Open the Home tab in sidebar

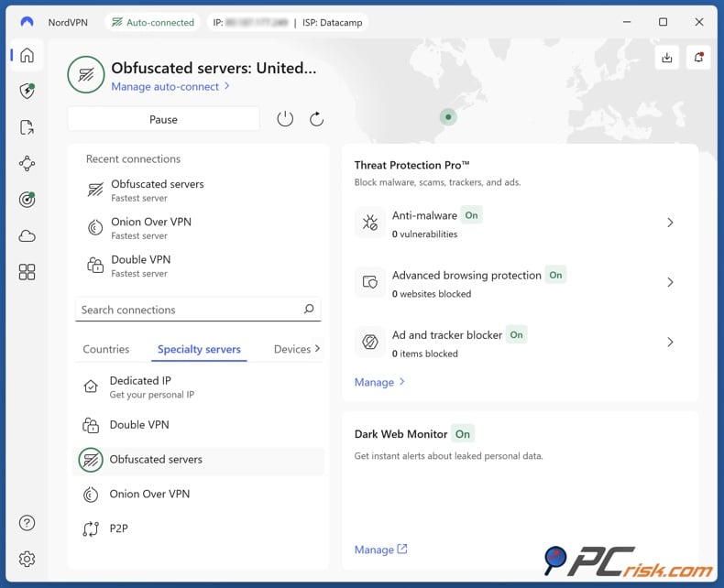pyautogui.click(x=27, y=55)
